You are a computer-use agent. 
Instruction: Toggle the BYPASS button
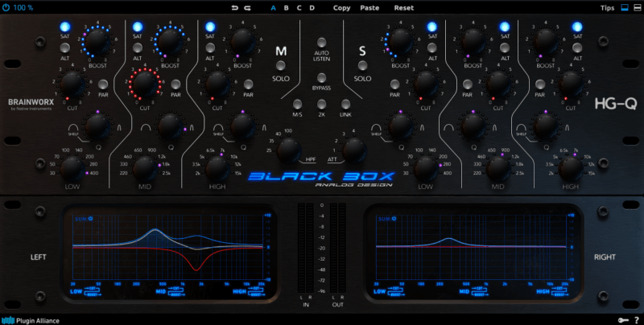pos(321,78)
